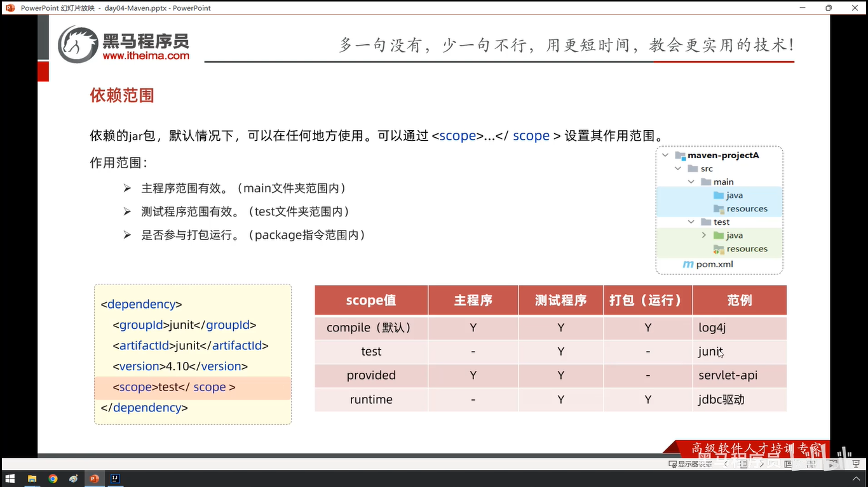The image size is (868, 487).
Task: Collapse the src folder chevron
Action: (x=678, y=168)
